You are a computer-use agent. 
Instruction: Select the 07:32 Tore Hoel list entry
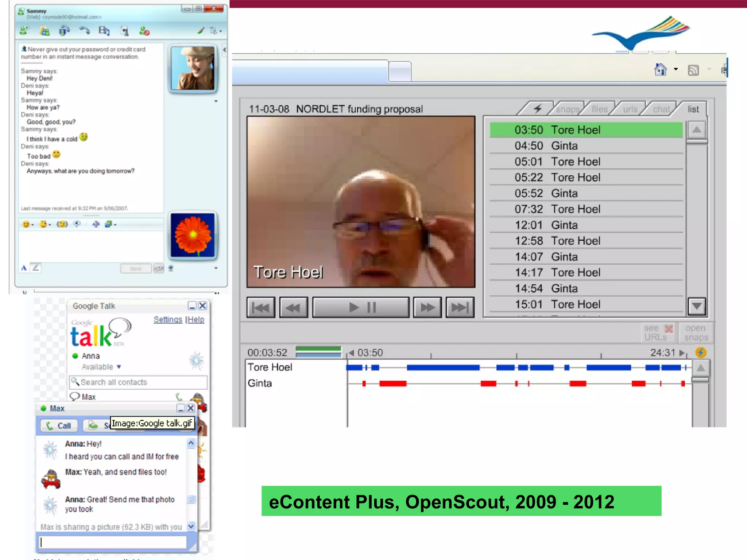coord(586,209)
